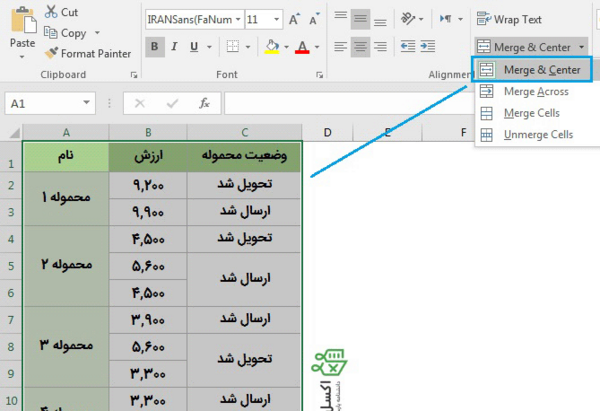600x411 pixels.
Task: Click the Text Direction icon
Action: tap(446, 18)
